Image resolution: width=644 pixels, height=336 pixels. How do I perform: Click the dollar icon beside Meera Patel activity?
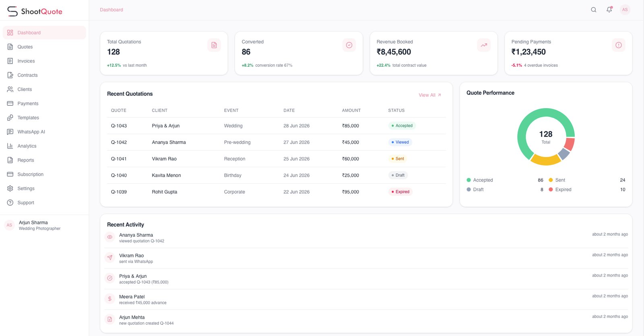click(x=109, y=299)
